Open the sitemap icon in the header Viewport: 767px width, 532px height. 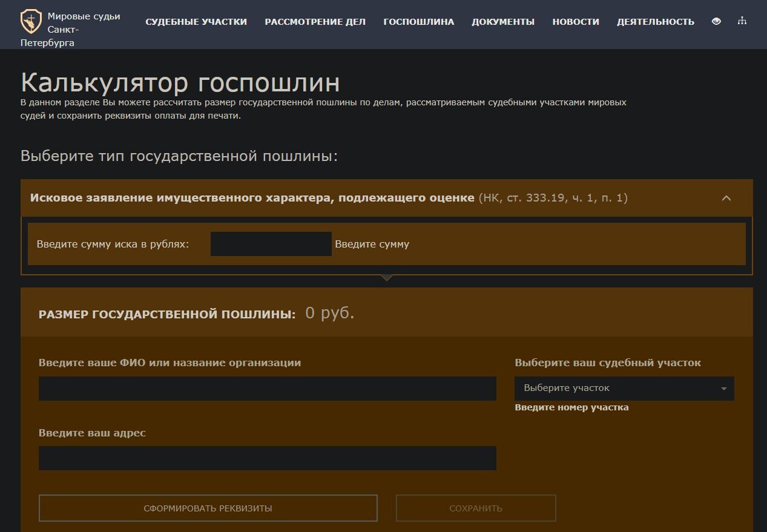coord(742,21)
